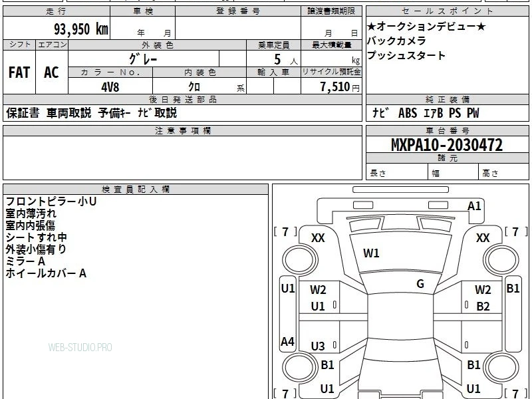Click the U3 dent mark on the diagram
The width and height of the screenshot is (532, 399).
pyautogui.click(x=318, y=346)
